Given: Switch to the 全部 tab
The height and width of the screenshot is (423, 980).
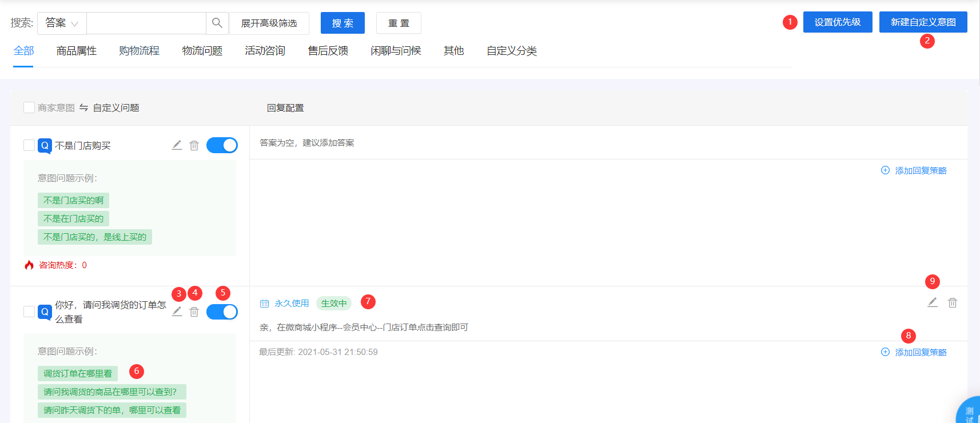Looking at the screenshot, I should coord(23,51).
